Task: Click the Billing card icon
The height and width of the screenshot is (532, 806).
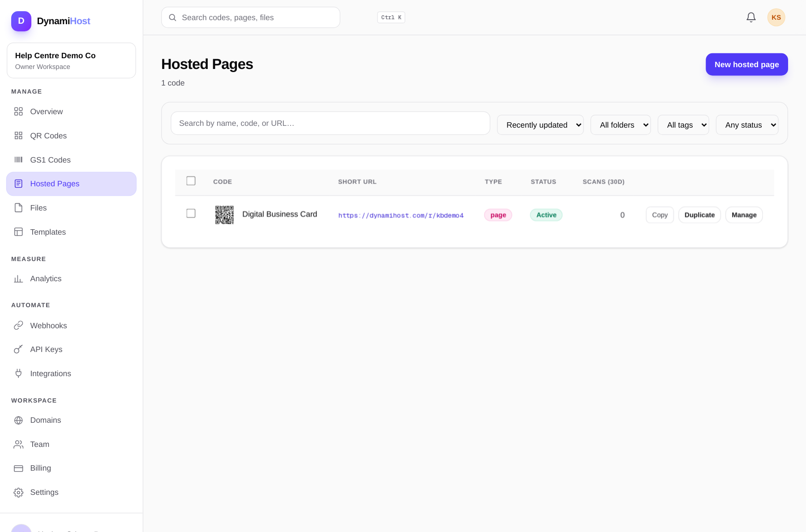Action: (18, 468)
